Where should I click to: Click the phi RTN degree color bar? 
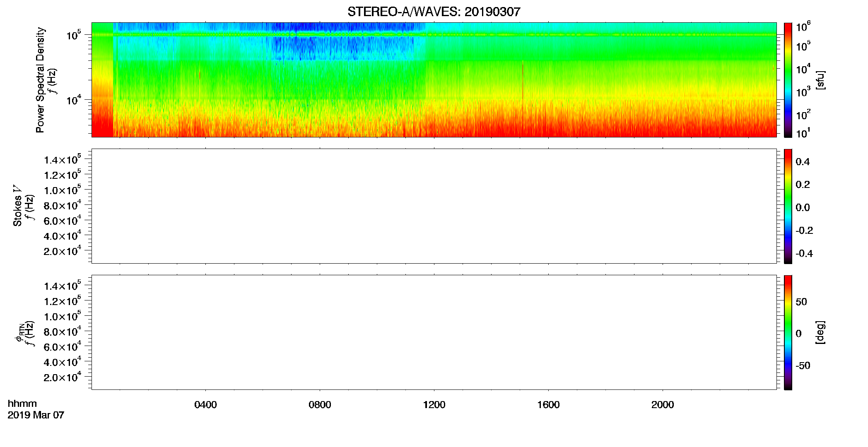(x=788, y=332)
